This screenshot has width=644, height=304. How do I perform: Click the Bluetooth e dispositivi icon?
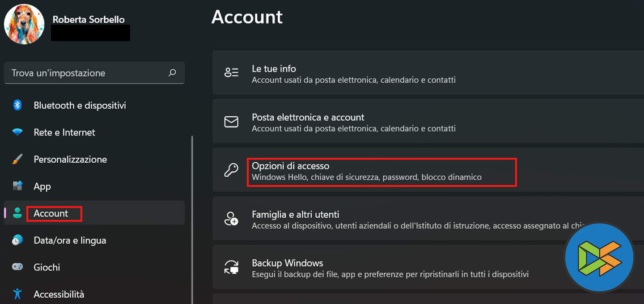coord(17,105)
